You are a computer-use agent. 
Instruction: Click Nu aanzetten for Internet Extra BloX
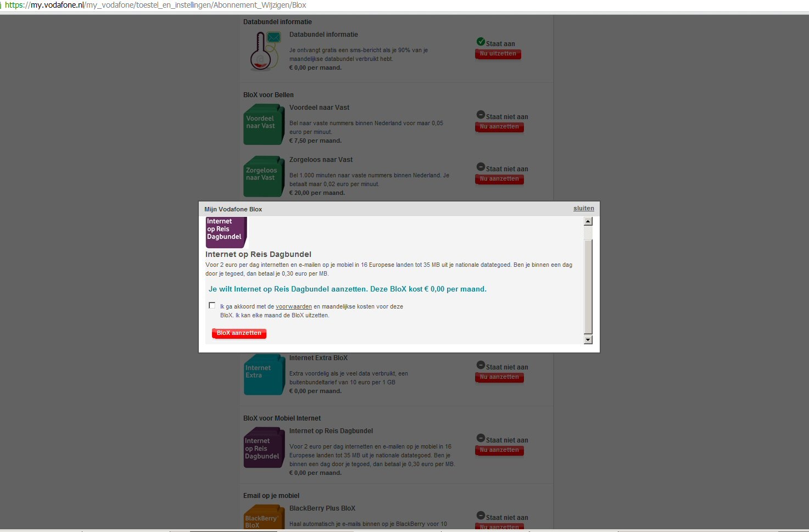click(x=499, y=377)
